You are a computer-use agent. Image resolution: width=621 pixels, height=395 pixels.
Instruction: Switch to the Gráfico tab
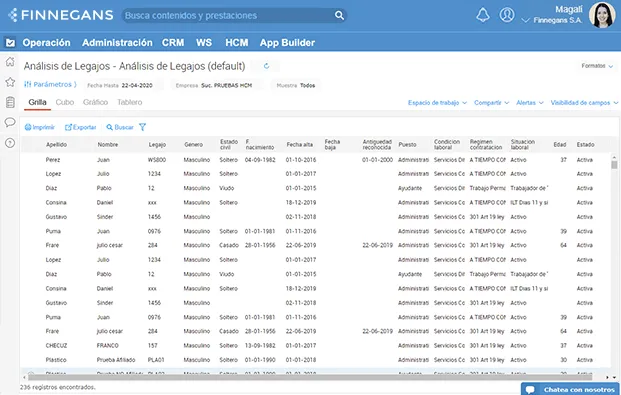tap(95, 102)
